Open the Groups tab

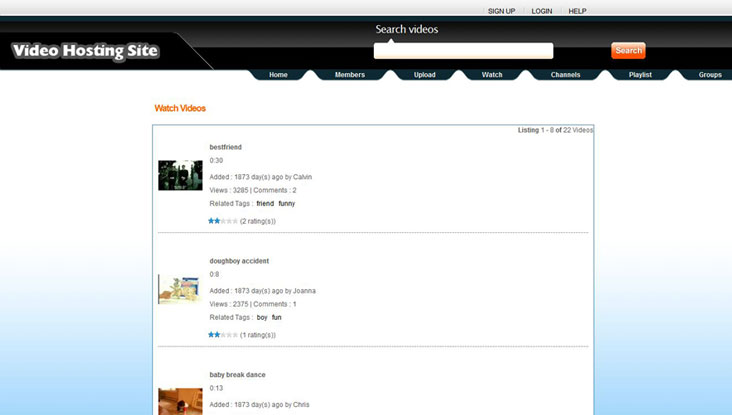coord(710,75)
